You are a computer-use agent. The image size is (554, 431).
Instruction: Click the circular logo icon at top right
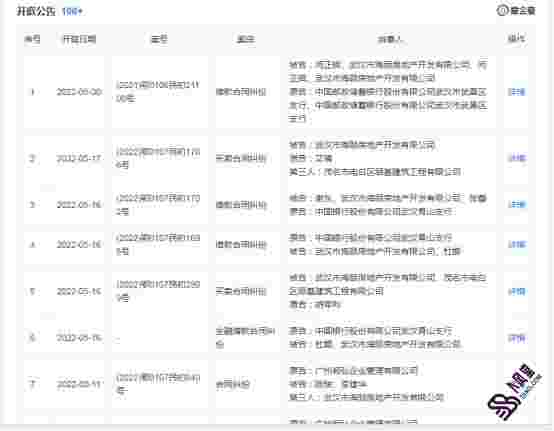pos(502,11)
